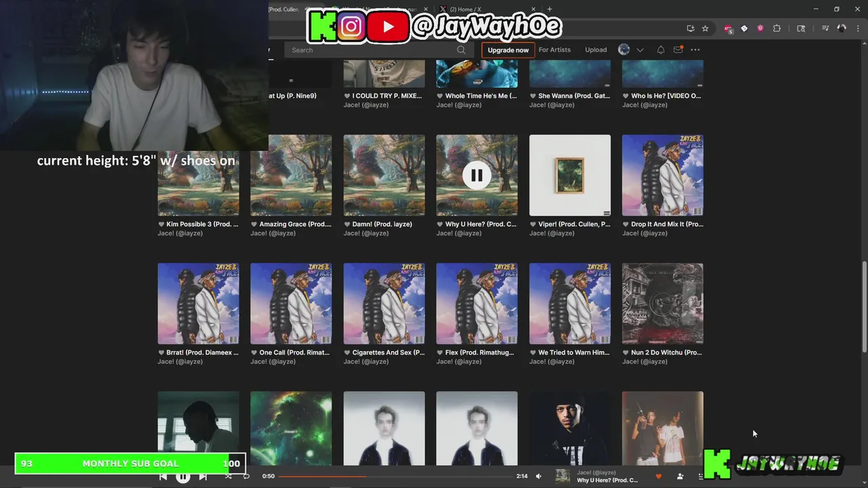Open the Damn! (Prod. iayze) track
The height and width of the screenshot is (488, 868).
click(x=382, y=224)
